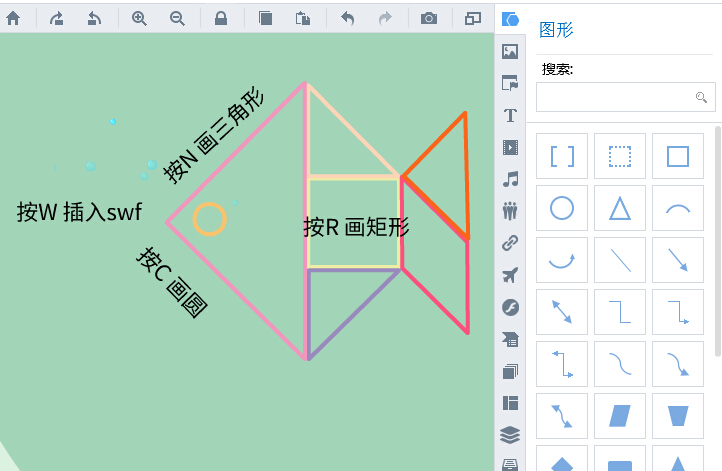Select the double-arrow elbow connector shape
This screenshot has height=471, width=722.
562,364
